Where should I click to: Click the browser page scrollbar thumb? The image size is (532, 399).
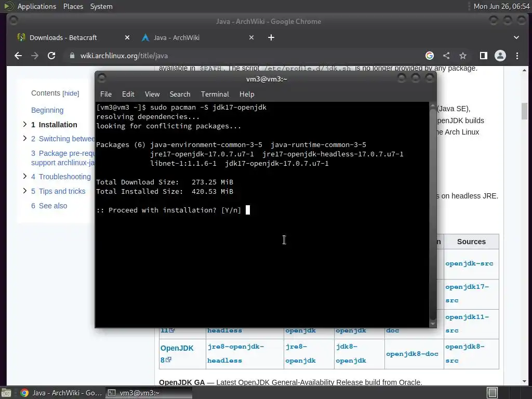tap(525, 111)
